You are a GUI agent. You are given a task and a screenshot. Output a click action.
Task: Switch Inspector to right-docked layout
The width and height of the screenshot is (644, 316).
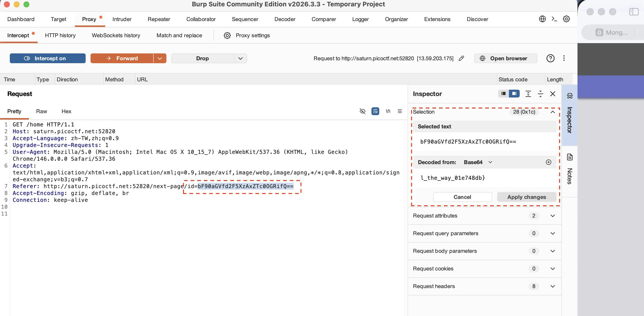pyautogui.click(x=514, y=94)
